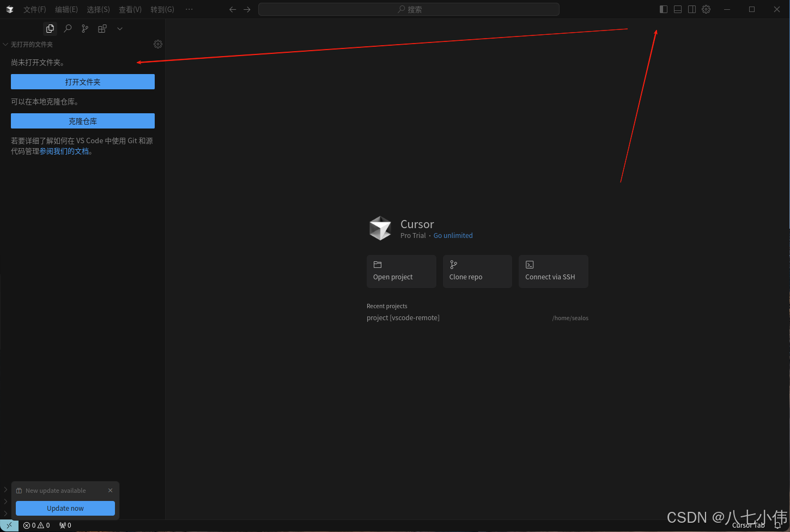The width and height of the screenshot is (790, 532).
Task: Click the Clone repo card
Action: tap(477, 271)
